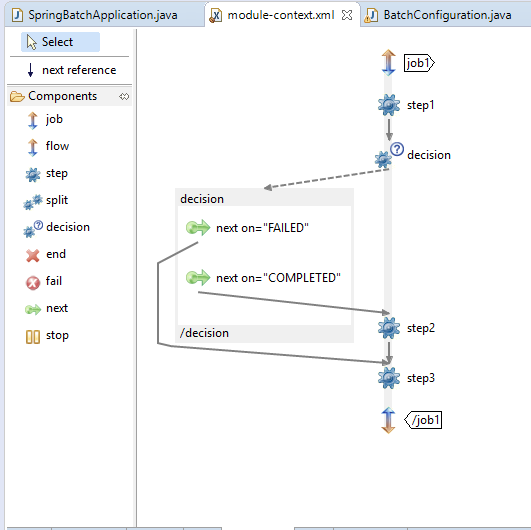Select the flow component in palette
This screenshot has height=530, width=531.
coord(47,146)
